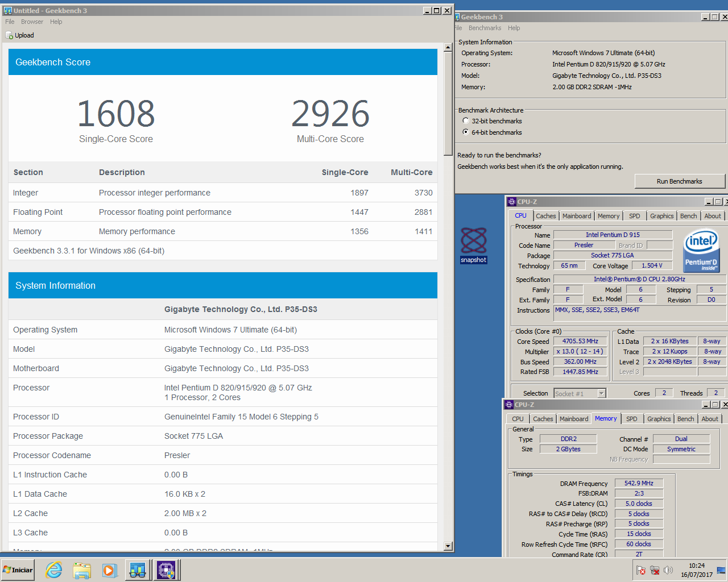Open Benchmarks menu in Geekbench 3 window
728x582 pixels.
tap(485, 28)
